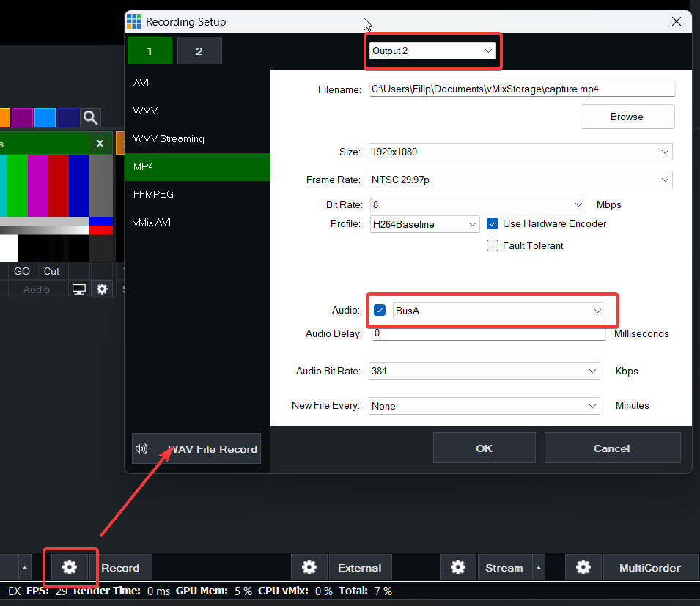This screenshot has height=606, width=700.
Task: Close the color bars input
Action: click(100, 144)
